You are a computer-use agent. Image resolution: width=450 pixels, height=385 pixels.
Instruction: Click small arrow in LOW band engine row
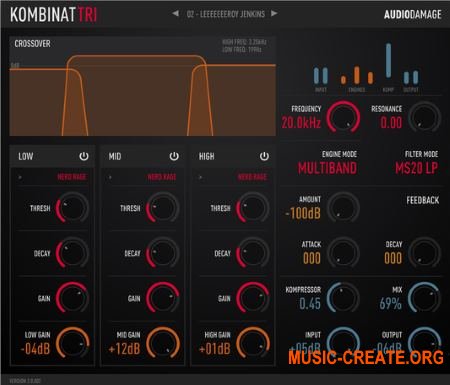pos(20,177)
